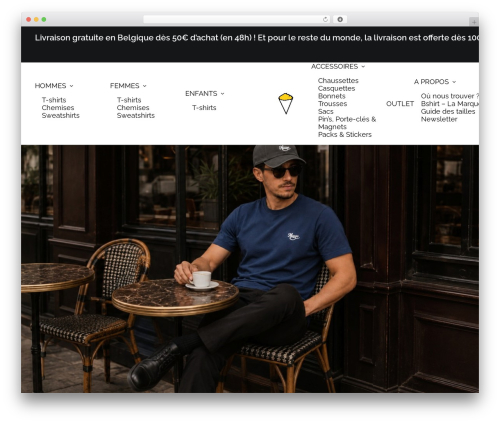This screenshot has width=500, height=423.
Task: Open the Bshirt – La Marque page
Action: tap(450, 104)
